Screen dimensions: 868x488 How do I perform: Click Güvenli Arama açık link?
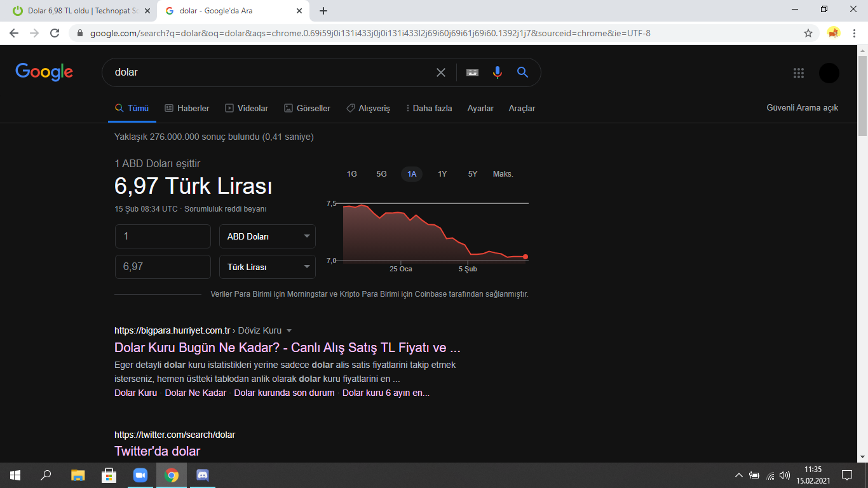[x=803, y=108]
